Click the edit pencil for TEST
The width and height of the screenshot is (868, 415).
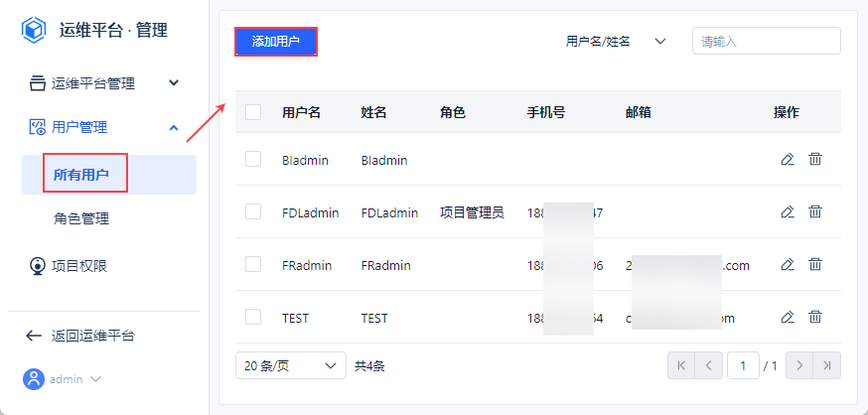pos(788,317)
